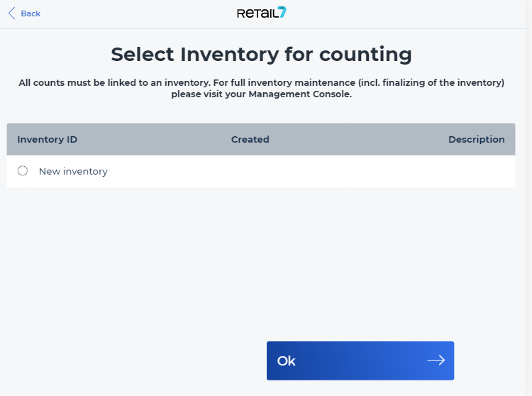Click the instruction paragraph about linked counts
Image resolution: width=532 pixels, height=396 pixels.
pos(261,88)
